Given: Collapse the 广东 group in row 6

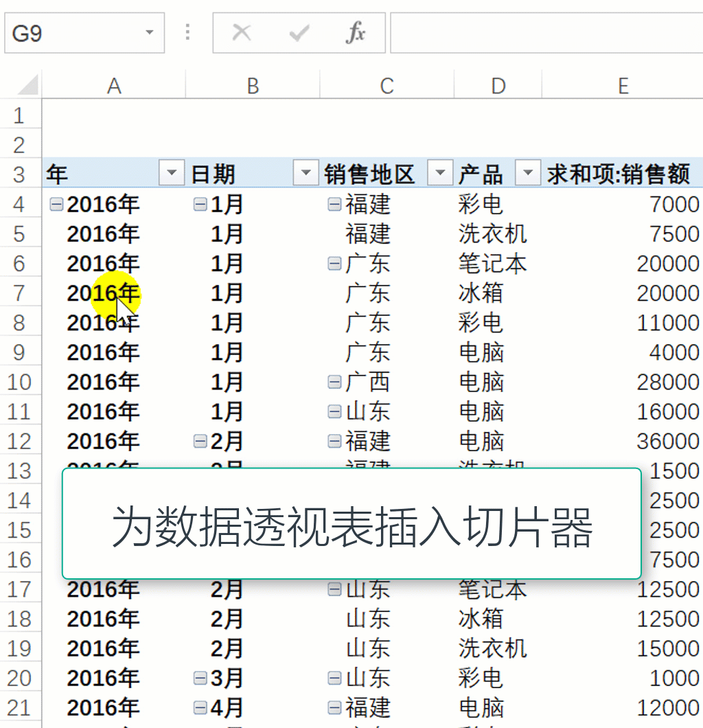Looking at the screenshot, I should coord(334,263).
